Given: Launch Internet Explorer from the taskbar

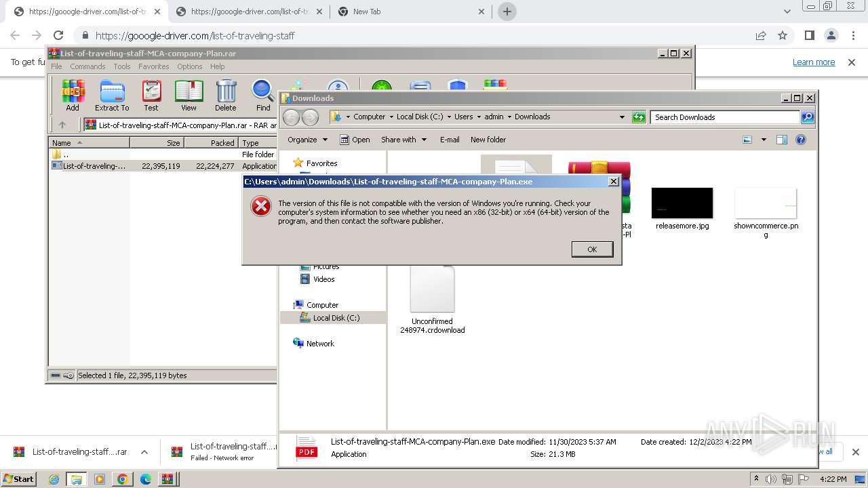Looking at the screenshot, I should [54, 479].
